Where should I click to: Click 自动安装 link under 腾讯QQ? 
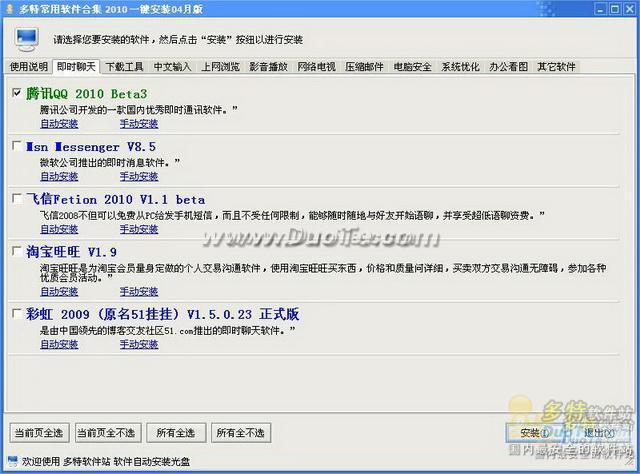point(59,124)
